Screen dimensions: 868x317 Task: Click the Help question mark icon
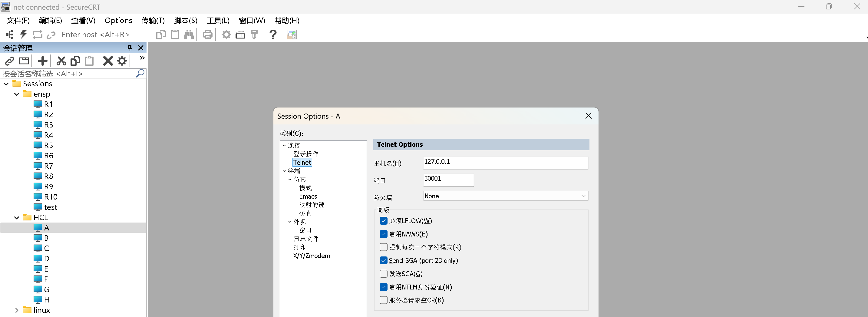(x=273, y=34)
